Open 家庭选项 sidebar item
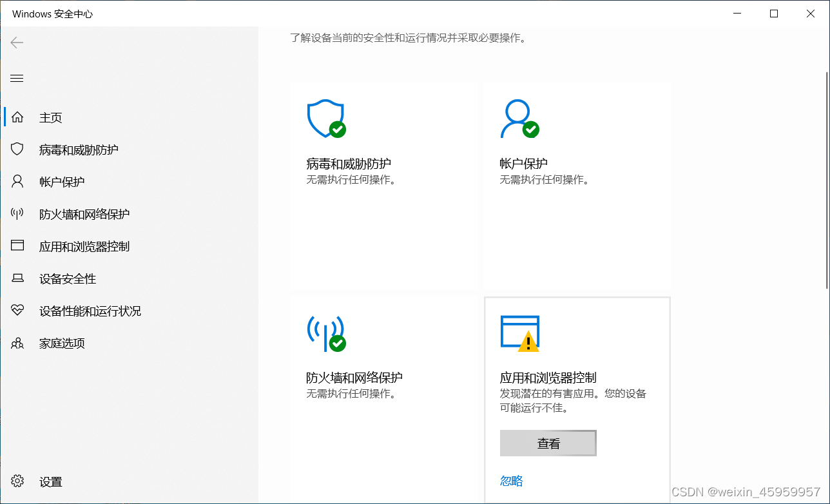The image size is (830, 504). click(x=129, y=343)
